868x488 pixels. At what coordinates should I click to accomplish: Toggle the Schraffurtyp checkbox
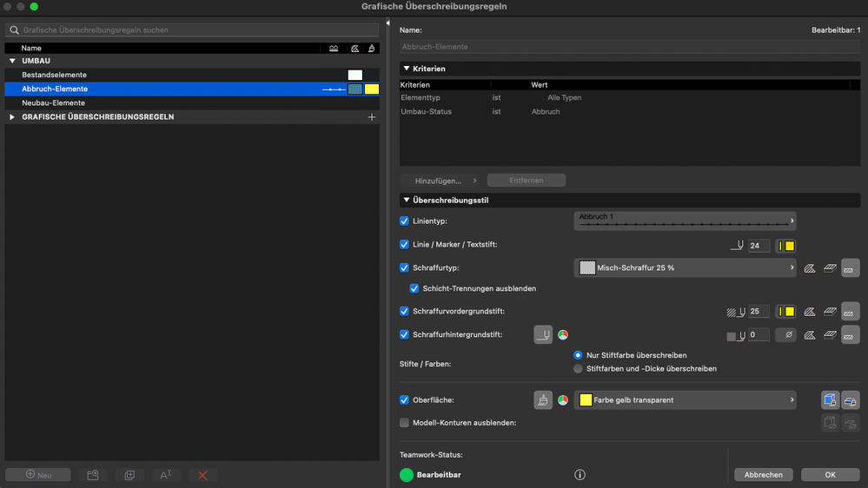pyautogui.click(x=404, y=267)
